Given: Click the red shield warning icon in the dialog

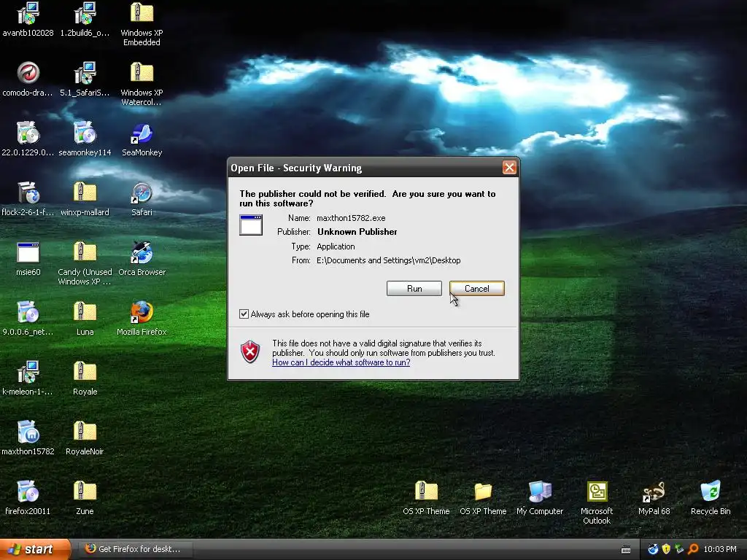Looking at the screenshot, I should tap(250, 352).
